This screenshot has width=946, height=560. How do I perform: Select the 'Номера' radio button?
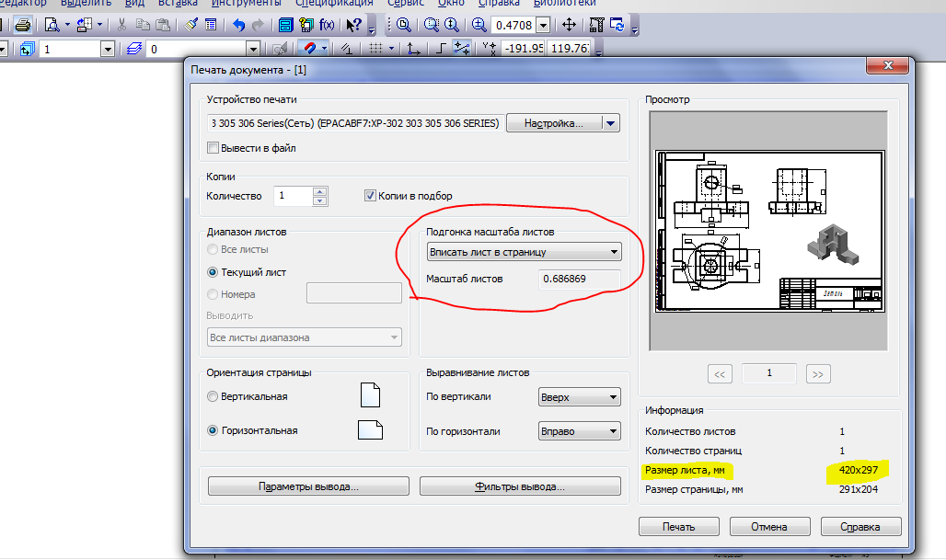coord(213,294)
